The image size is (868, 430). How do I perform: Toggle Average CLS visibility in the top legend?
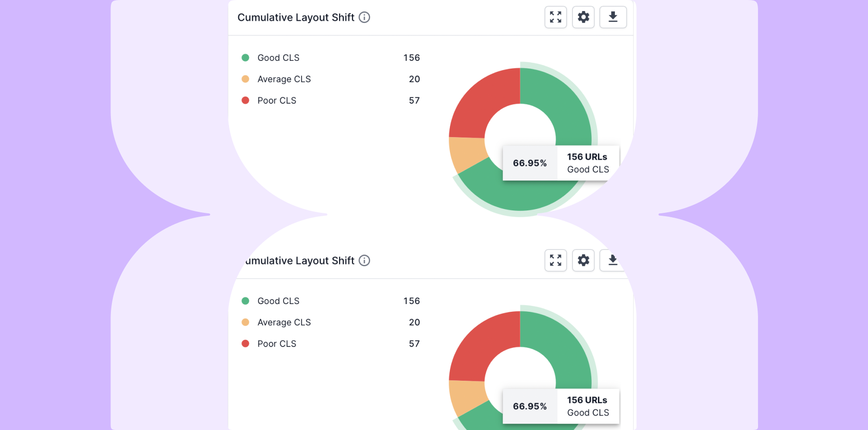(284, 79)
